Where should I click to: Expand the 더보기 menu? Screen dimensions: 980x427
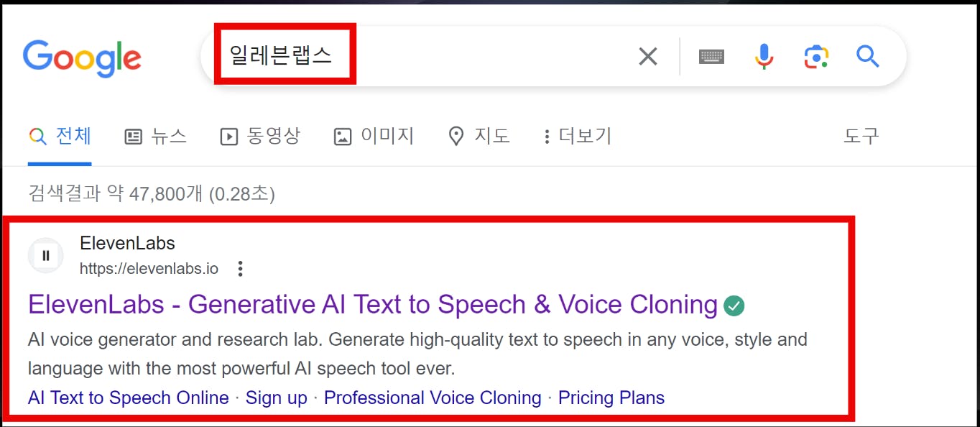(x=577, y=136)
